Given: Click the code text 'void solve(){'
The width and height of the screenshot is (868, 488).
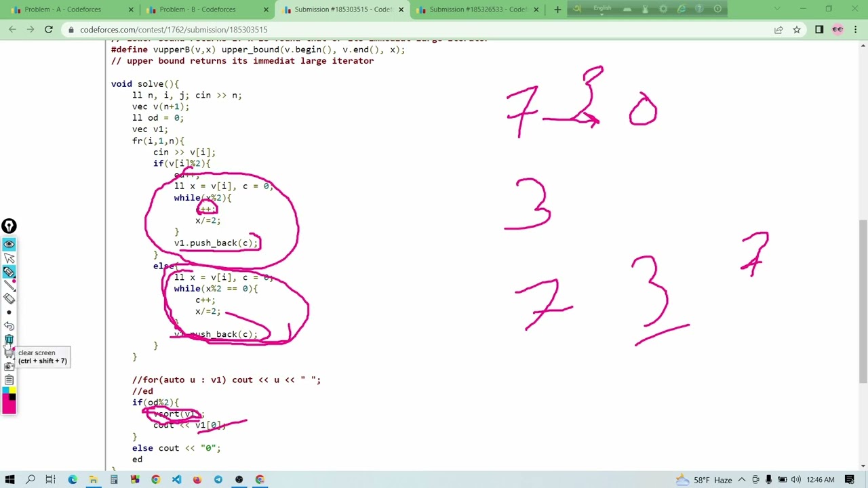Looking at the screenshot, I should 145,84.
